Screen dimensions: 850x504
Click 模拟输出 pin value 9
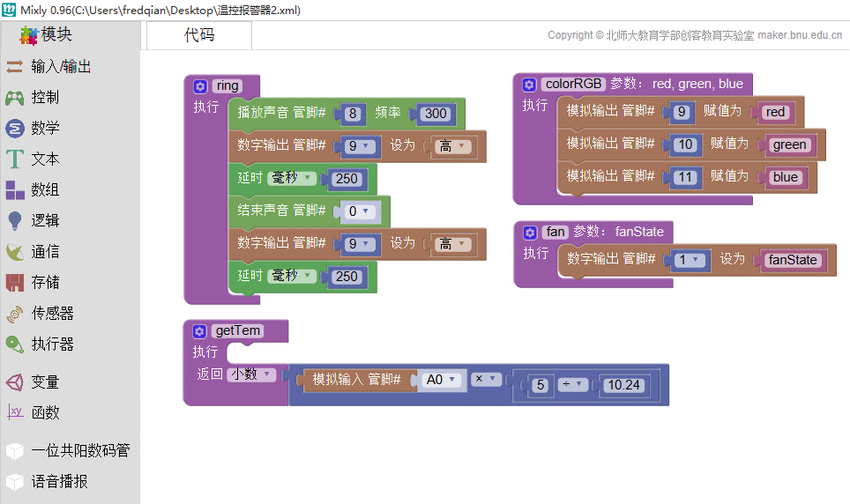682,112
